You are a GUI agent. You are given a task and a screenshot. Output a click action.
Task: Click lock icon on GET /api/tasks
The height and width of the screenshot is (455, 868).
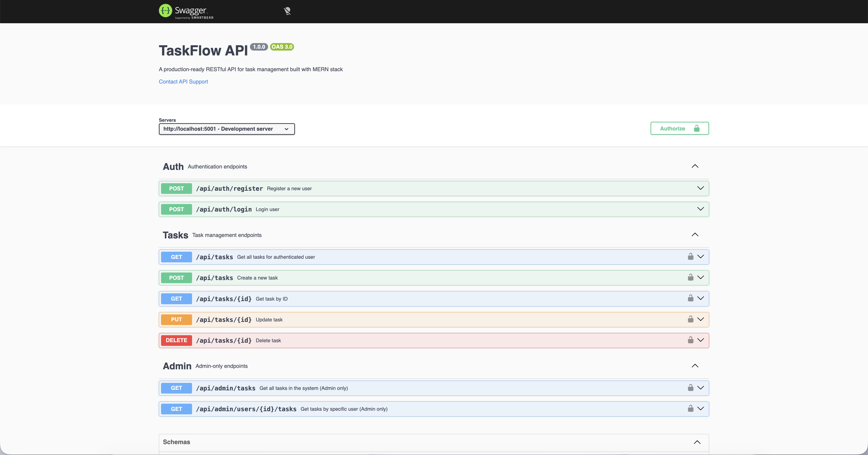[690, 257]
